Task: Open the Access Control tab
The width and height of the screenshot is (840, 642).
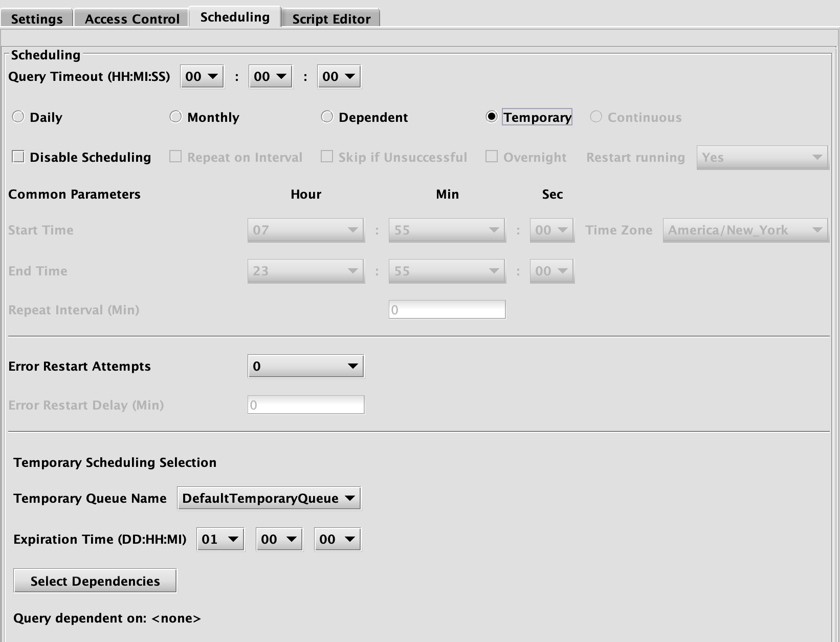Action: coord(132,18)
